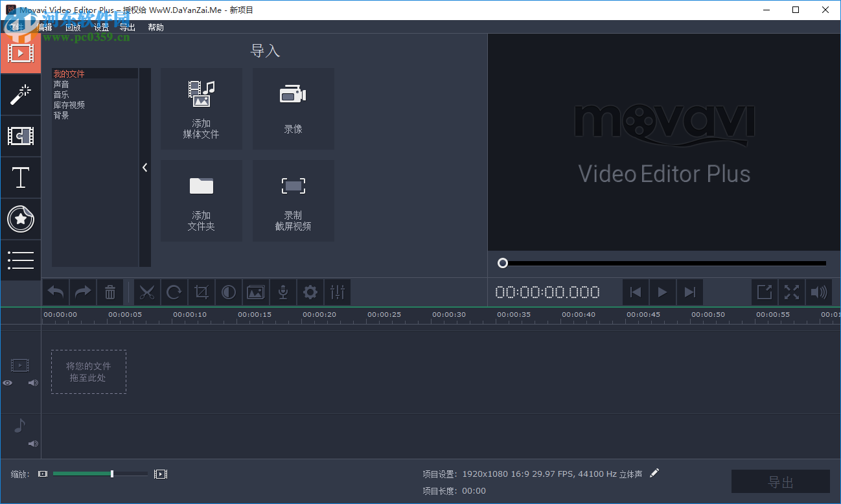Select the Filters tool in the left sidebar
Screen dimensions: 841x504
tap(21, 95)
